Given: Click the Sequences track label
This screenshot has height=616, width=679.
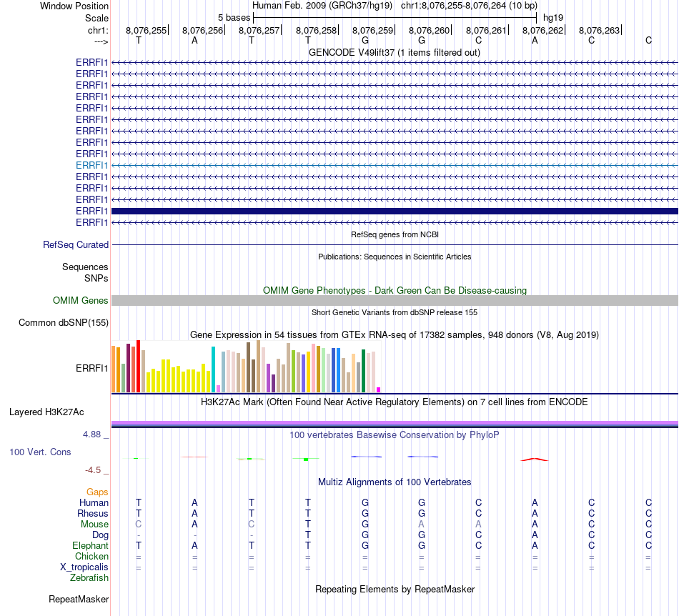Looking at the screenshot, I should click(x=85, y=267).
